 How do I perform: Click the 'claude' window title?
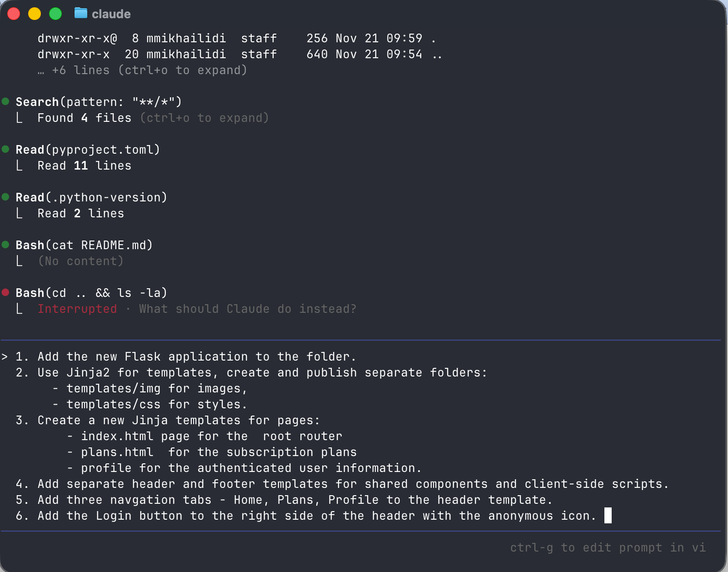tap(111, 14)
